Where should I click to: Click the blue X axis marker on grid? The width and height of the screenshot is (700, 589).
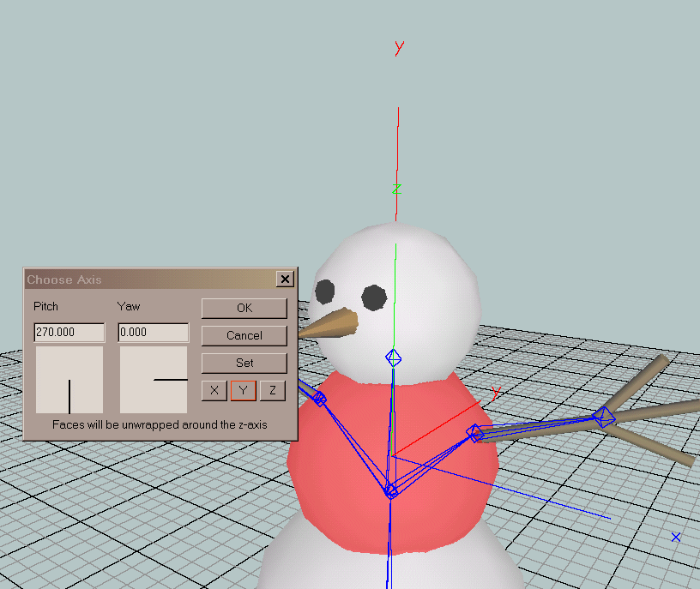point(676,538)
